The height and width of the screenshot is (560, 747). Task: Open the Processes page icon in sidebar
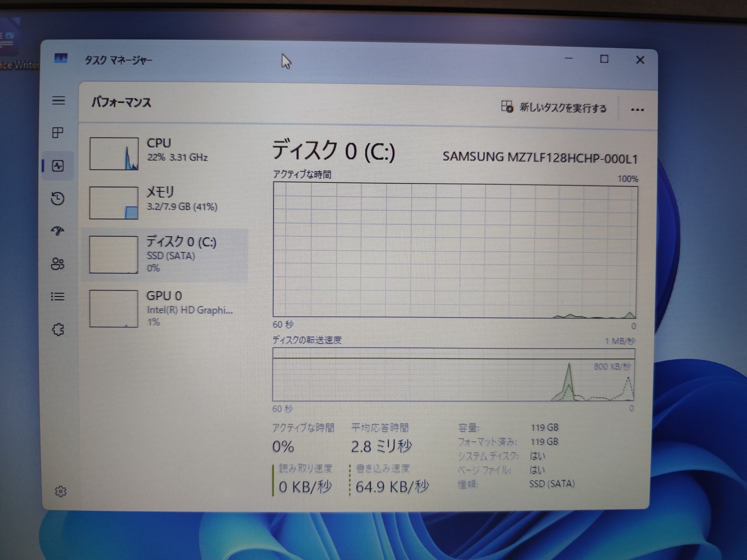[x=58, y=132]
